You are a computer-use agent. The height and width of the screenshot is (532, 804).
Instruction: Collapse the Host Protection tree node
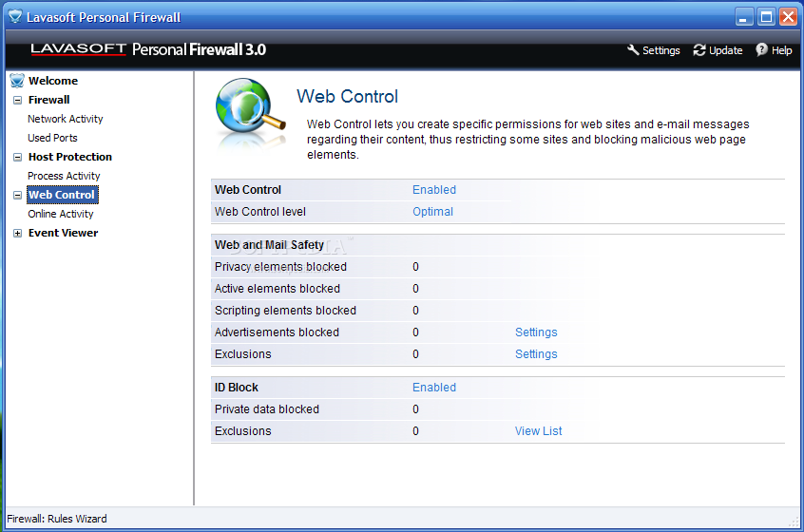[x=17, y=157]
